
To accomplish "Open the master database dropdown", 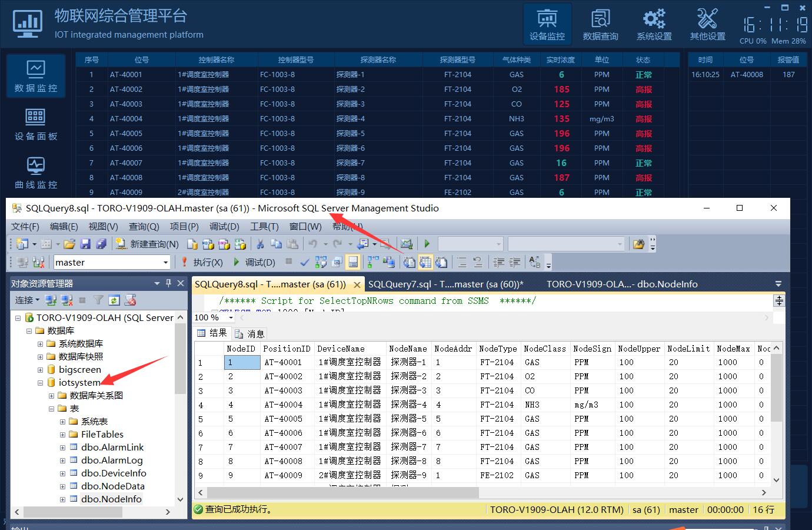I will click(x=165, y=263).
